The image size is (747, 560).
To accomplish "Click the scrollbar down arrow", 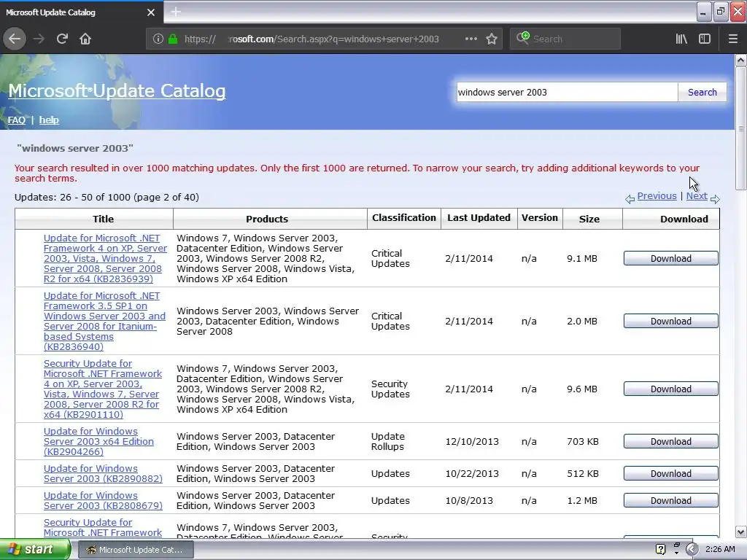I will point(740,532).
